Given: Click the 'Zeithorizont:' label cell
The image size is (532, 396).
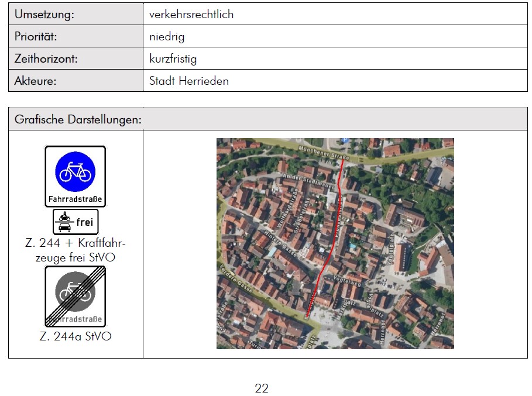Looking at the screenshot, I should pyautogui.click(x=75, y=58).
